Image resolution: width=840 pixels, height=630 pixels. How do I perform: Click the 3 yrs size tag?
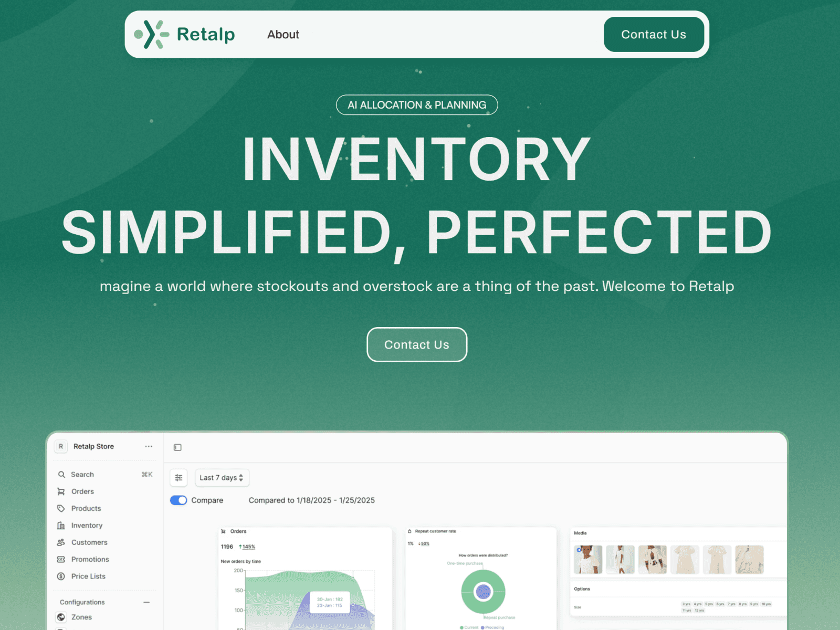(x=687, y=604)
